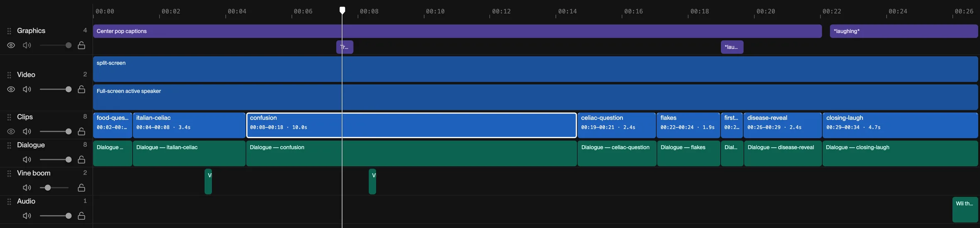Select the 'Wii th...' audio clip
980x228 pixels.
(x=965, y=210)
